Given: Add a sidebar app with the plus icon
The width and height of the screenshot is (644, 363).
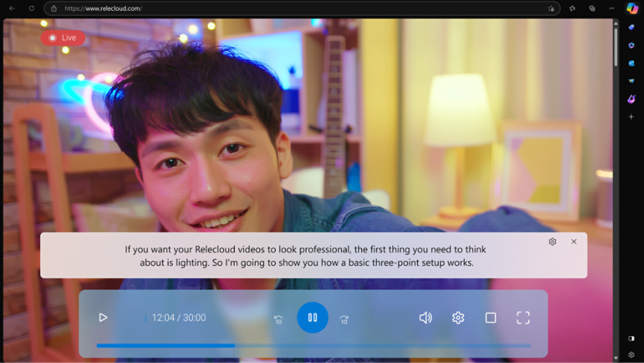Looking at the screenshot, I should point(632,117).
